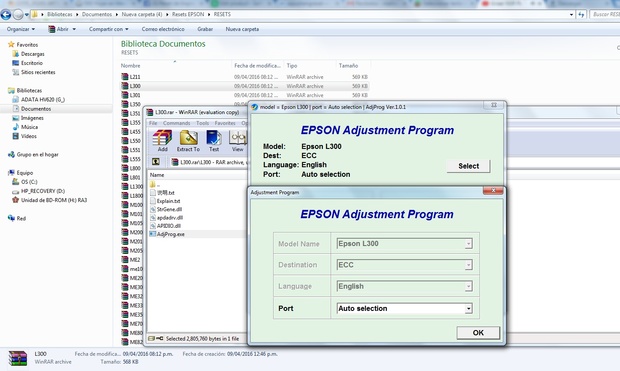Select APIDIO.dll in WinRAR list
620x371 pixels.
tap(165, 226)
